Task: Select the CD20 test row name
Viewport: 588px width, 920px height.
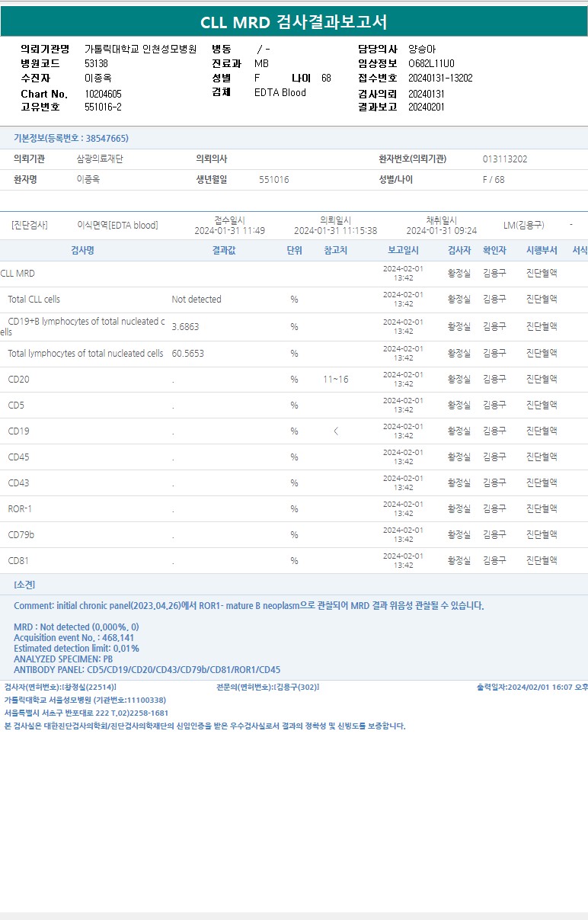Action: [19, 380]
